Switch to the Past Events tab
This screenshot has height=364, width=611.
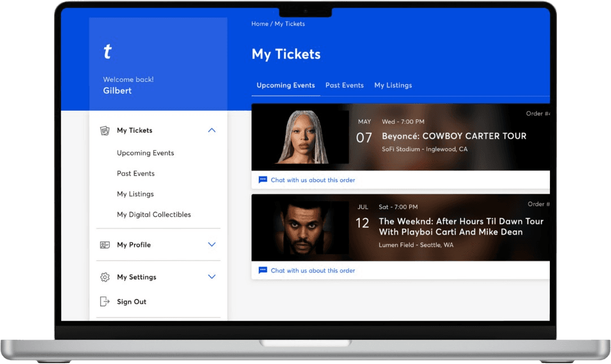[x=345, y=85]
